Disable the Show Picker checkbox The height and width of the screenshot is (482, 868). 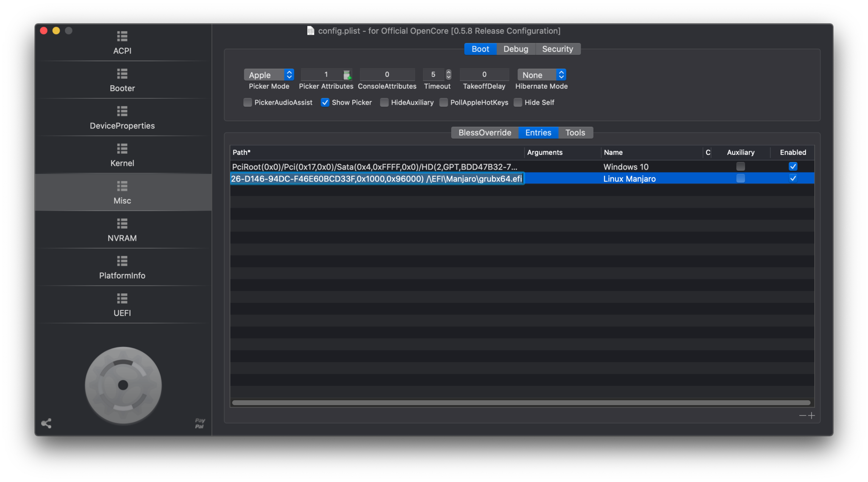(325, 102)
